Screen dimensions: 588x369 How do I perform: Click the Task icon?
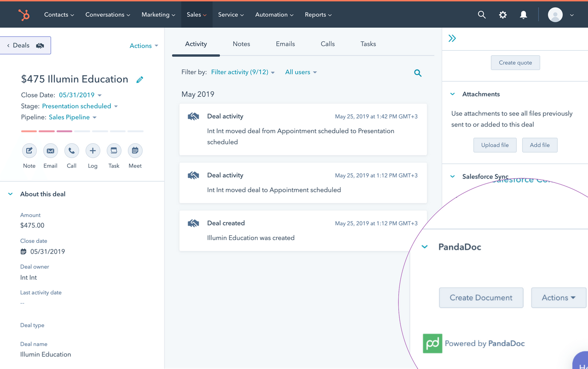114,151
